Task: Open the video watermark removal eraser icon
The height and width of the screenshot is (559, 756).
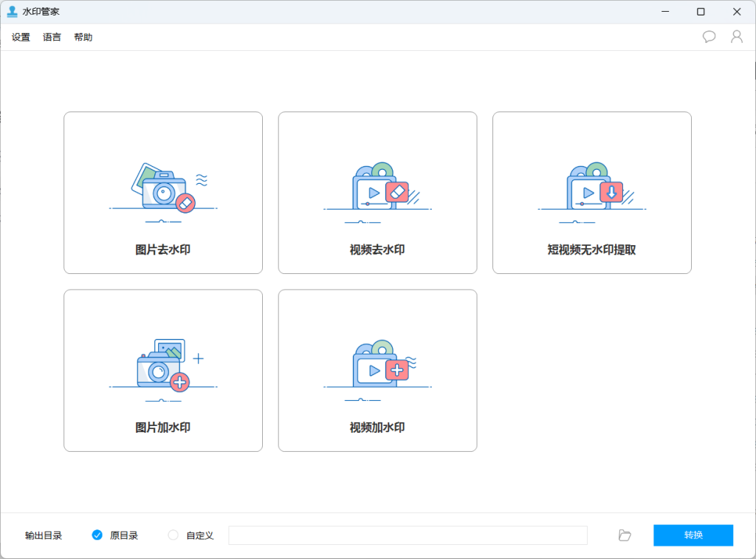Action: (x=378, y=189)
